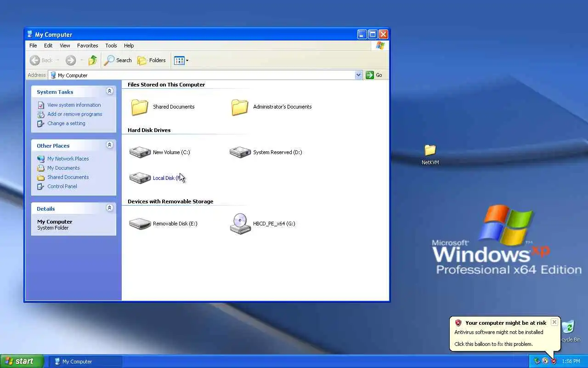Screen dimensions: 588x368
Task: Collapse the Other Places panel
Action: (x=109, y=145)
